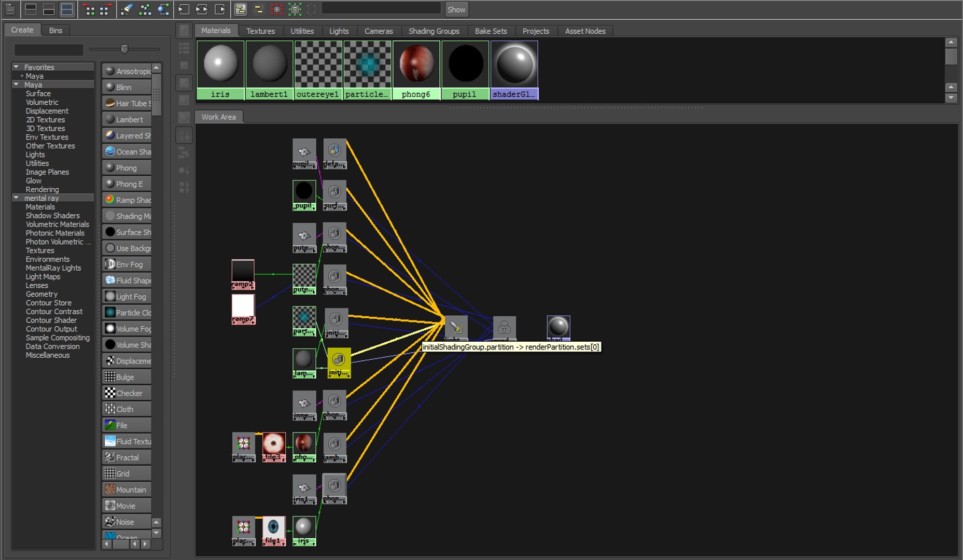
Task: Open the Shading Groups tab
Action: (434, 31)
